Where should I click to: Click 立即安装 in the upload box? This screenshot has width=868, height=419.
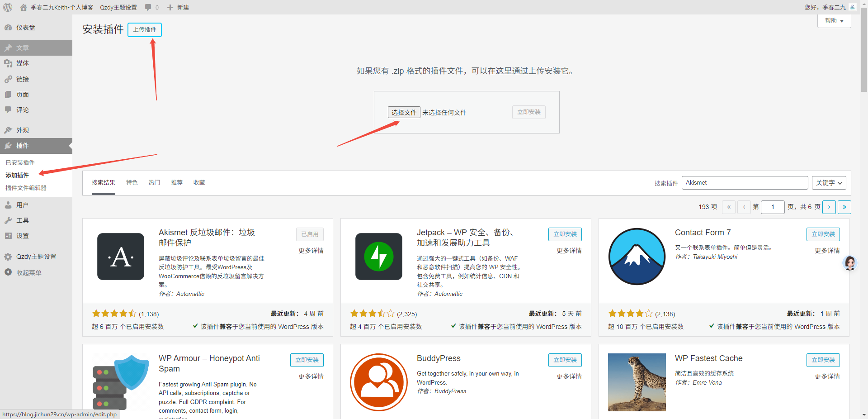(x=529, y=112)
